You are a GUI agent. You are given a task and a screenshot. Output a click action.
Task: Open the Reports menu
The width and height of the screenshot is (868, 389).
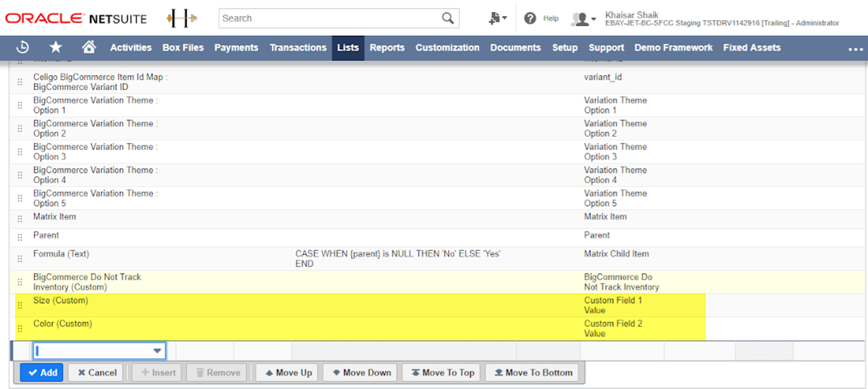tap(387, 47)
